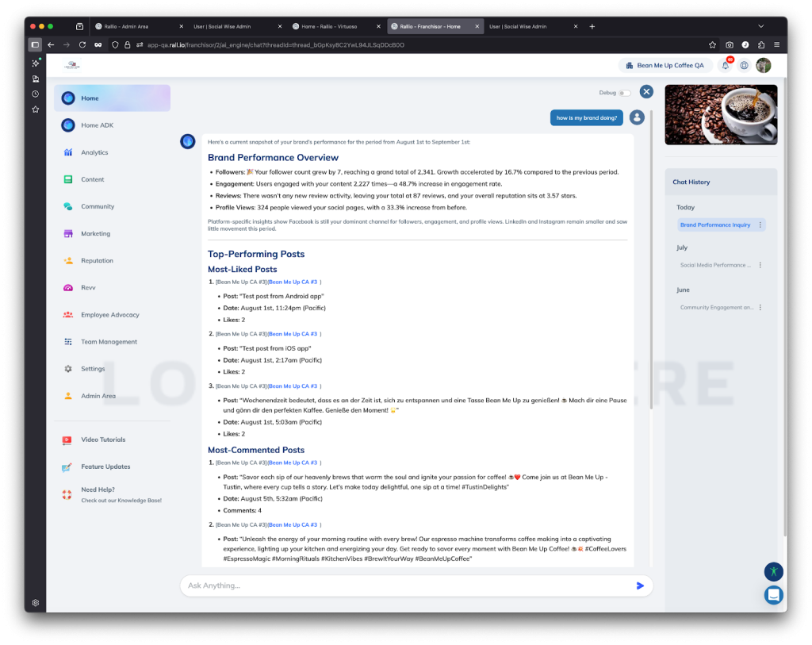Open the accessibility widget icon
This screenshot has height=645, width=812.
click(x=773, y=570)
